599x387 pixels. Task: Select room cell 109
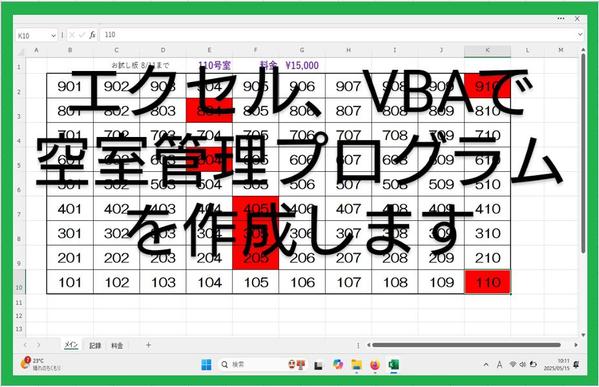pos(441,282)
